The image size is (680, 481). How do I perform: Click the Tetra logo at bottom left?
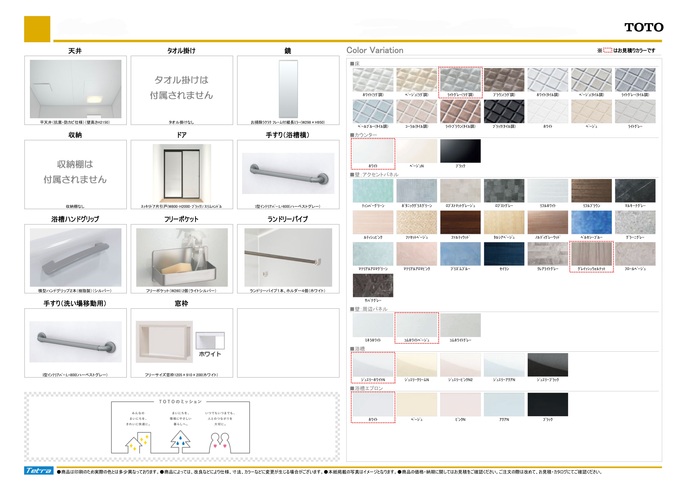pos(38,470)
